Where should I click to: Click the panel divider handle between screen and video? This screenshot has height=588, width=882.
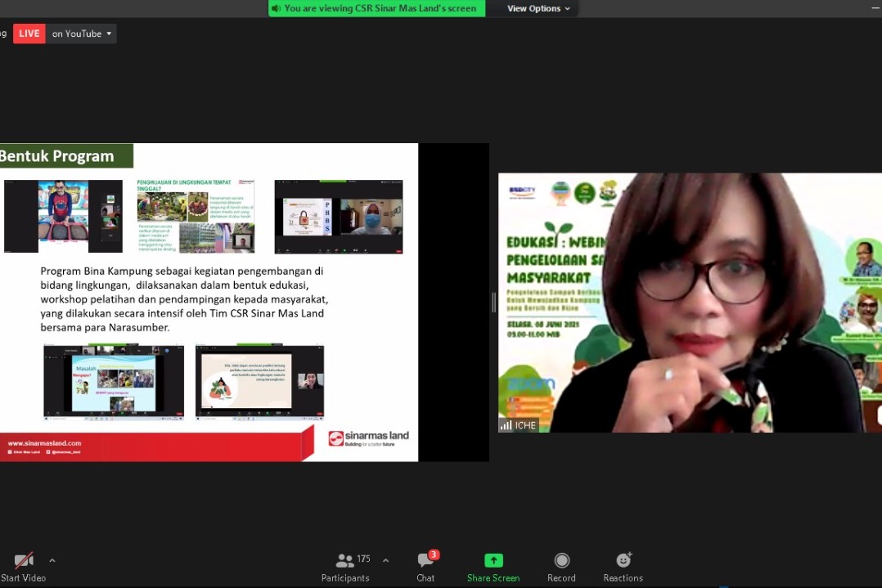click(x=494, y=302)
